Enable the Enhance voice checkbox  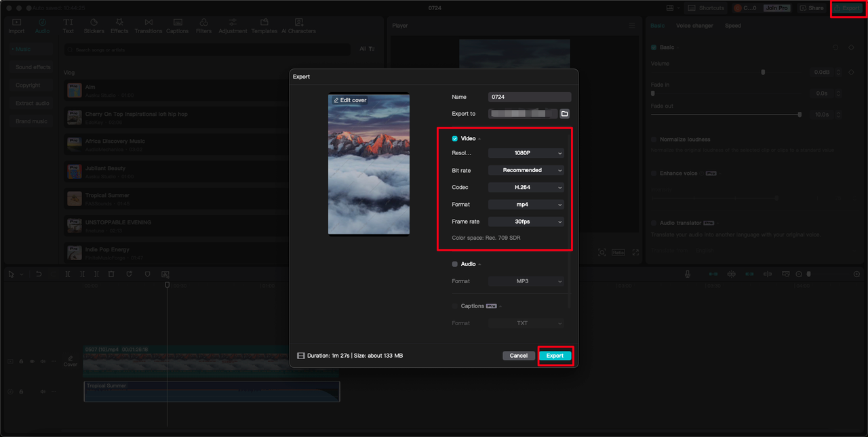coord(654,173)
